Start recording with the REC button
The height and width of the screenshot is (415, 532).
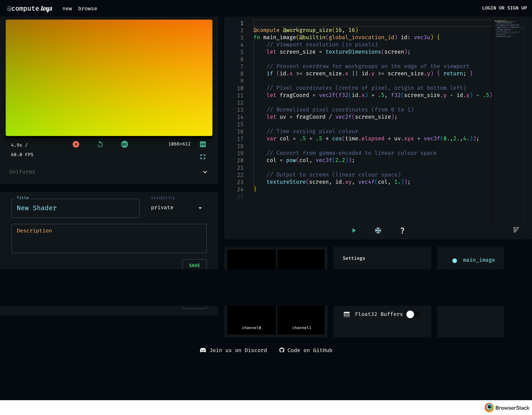pos(125,144)
